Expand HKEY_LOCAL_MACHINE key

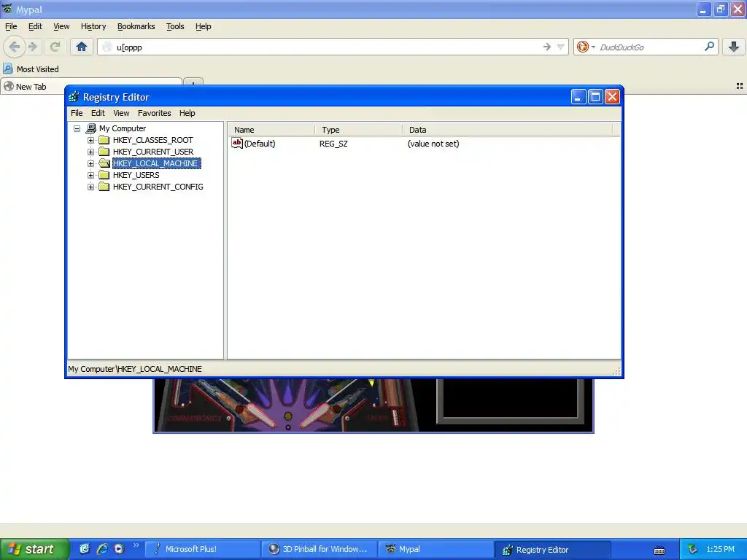pos(90,163)
